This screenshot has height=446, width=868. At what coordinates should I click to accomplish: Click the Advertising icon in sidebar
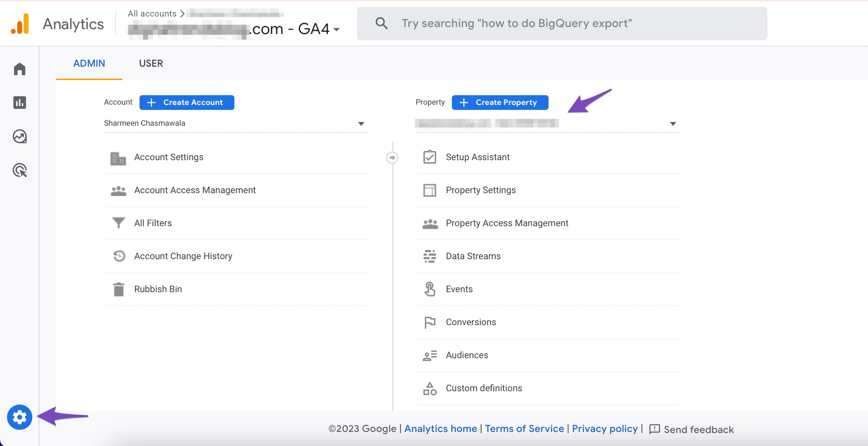(20, 170)
